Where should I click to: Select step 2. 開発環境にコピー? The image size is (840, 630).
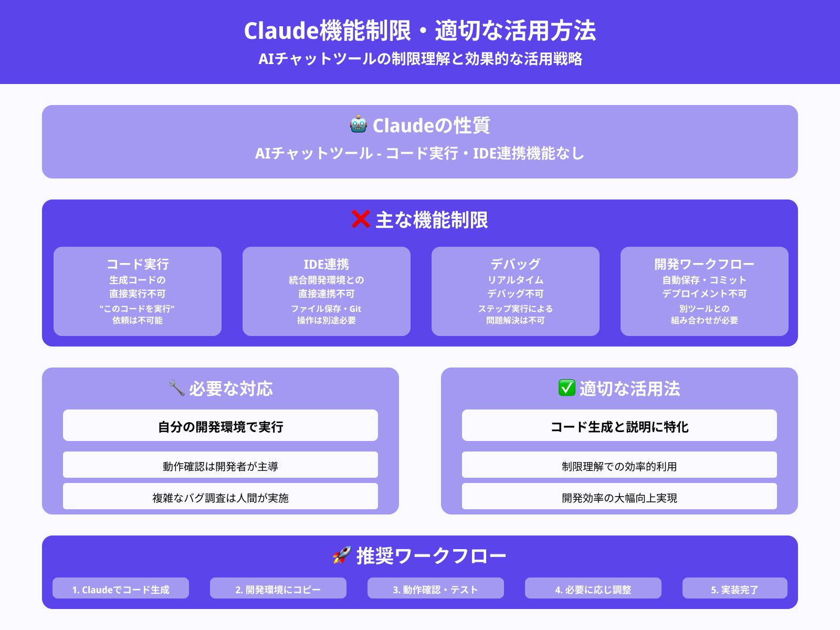pyautogui.click(x=278, y=588)
